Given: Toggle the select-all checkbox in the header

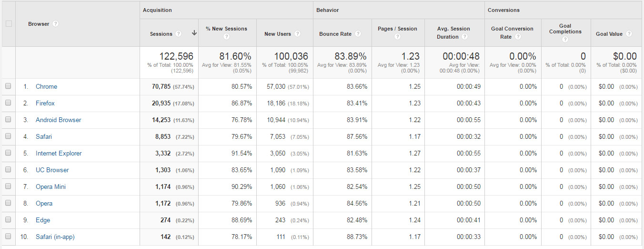Looking at the screenshot, I should (9, 24).
